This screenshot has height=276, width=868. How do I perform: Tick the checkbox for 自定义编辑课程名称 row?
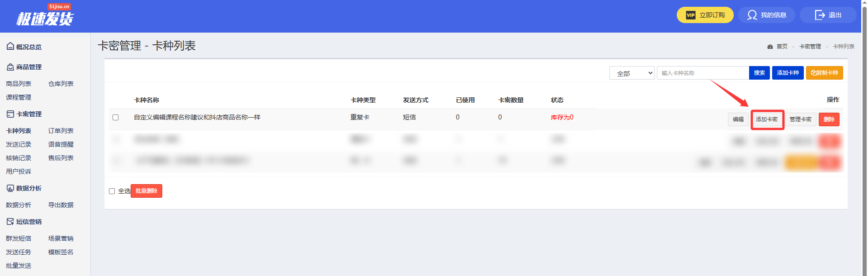click(x=116, y=118)
